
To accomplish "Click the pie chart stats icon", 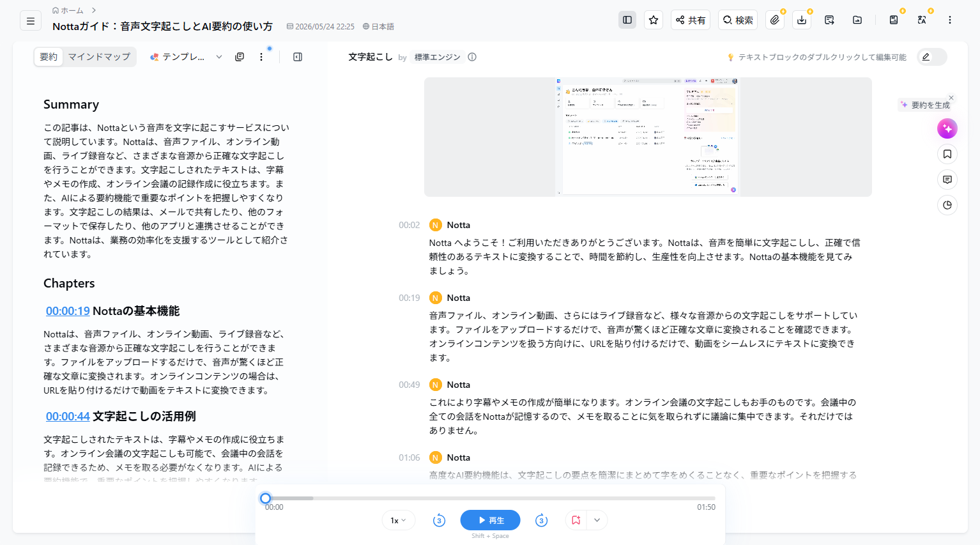I will (x=947, y=205).
